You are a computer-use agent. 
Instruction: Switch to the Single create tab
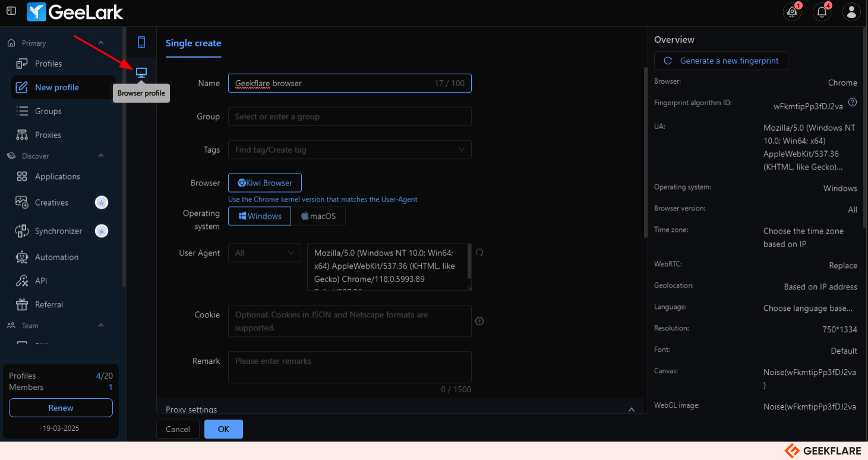pyautogui.click(x=193, y=43)
